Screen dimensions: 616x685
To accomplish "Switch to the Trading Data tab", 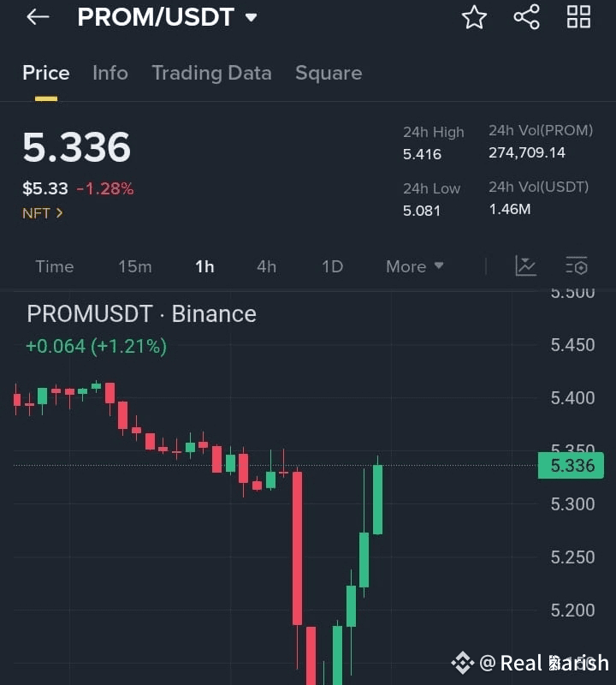I will (211, 73).
